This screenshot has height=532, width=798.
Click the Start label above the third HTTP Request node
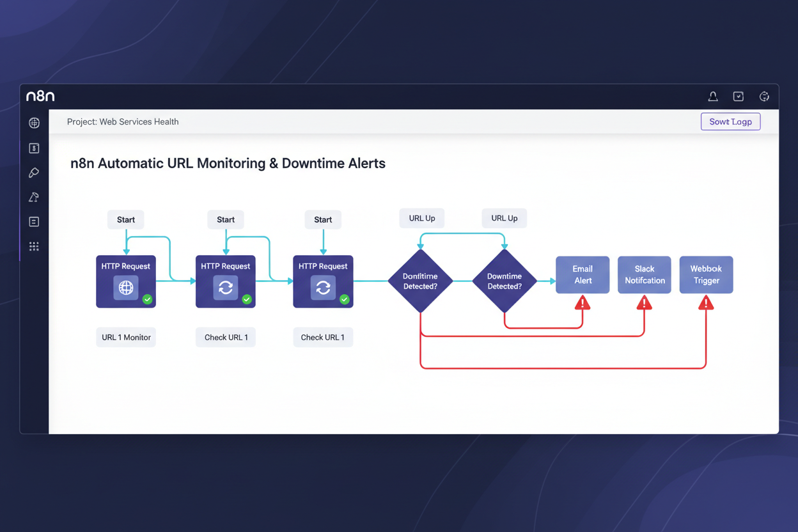pos(323,219)
